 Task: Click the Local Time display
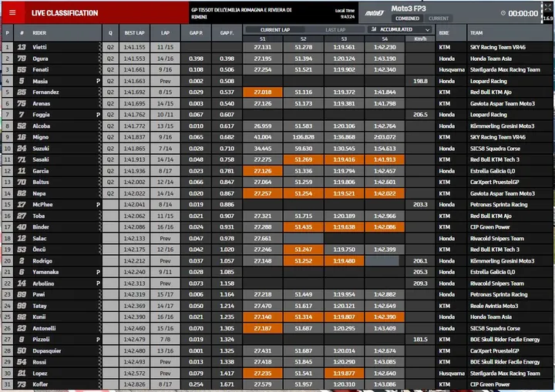click(345, 13)
